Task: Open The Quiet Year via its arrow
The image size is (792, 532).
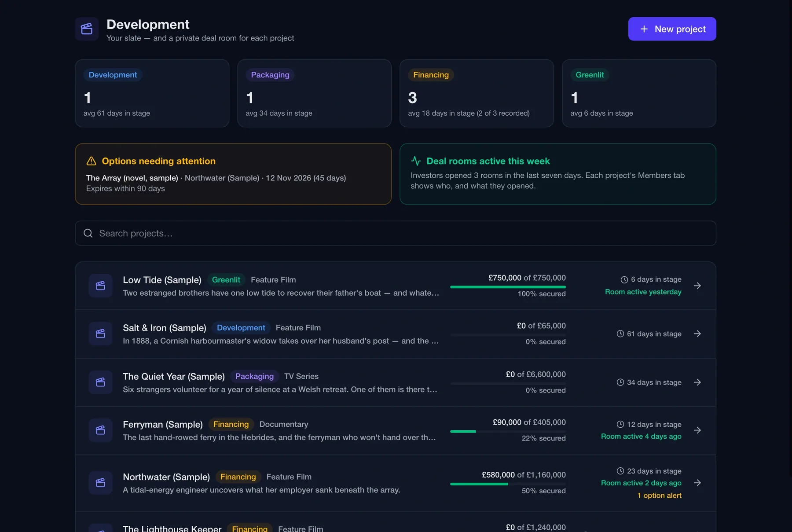Action: tap(697, 382)
